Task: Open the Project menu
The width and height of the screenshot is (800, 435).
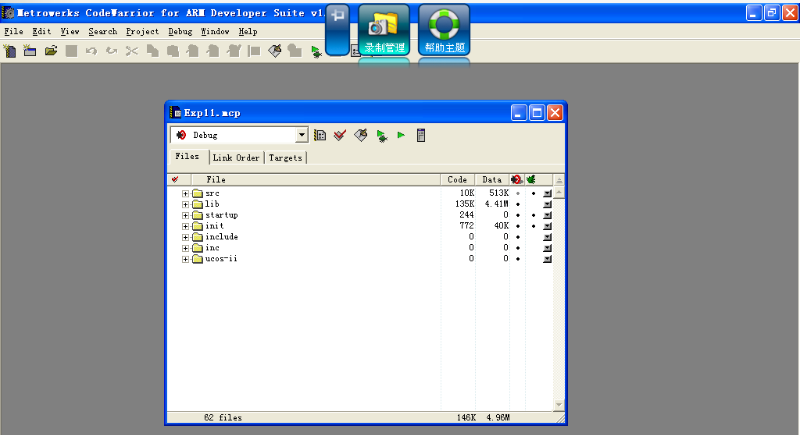Action: coord(142,32)
